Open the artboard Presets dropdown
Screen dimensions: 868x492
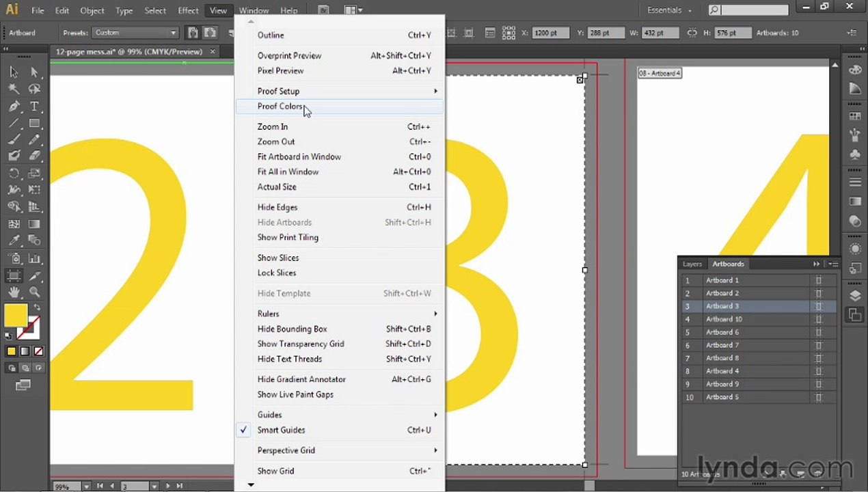(135, 33)
